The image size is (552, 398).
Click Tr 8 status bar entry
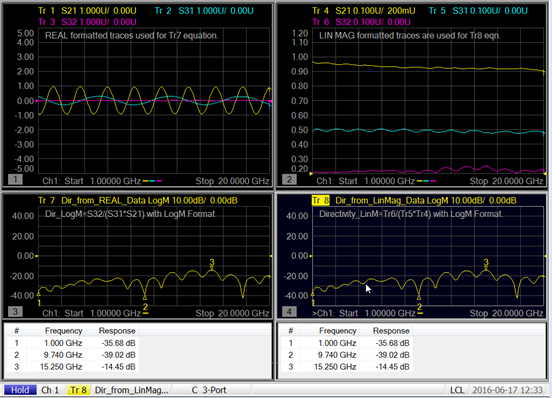[79, 390]
